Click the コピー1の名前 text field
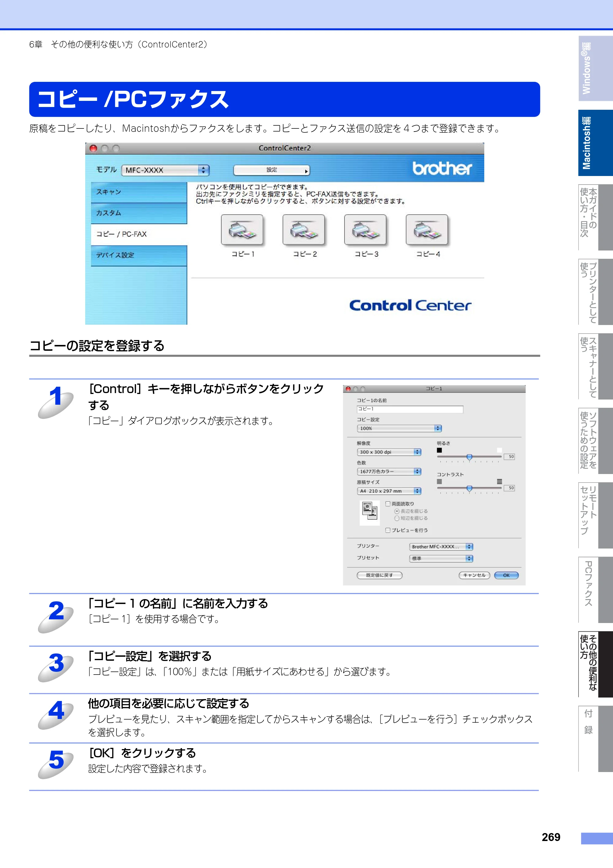This screenshot has width=613, height=868. click(410, 409)
